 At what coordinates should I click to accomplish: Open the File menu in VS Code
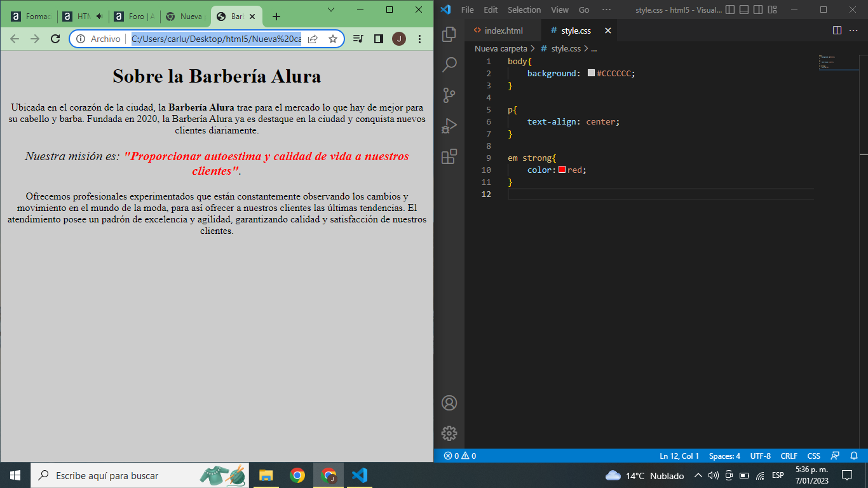pos(468,10)
